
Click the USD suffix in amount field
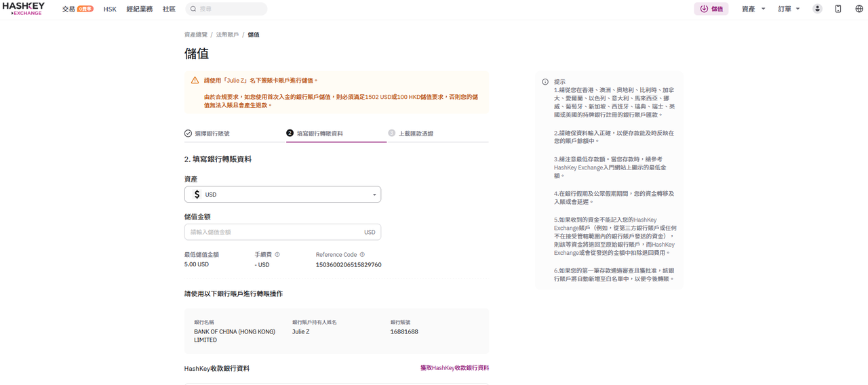point(370,232)
